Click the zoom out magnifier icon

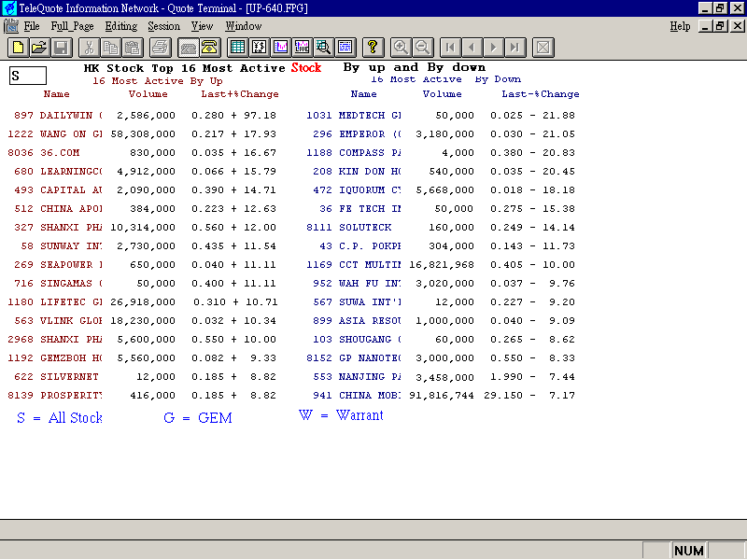[x=422, y=48]
